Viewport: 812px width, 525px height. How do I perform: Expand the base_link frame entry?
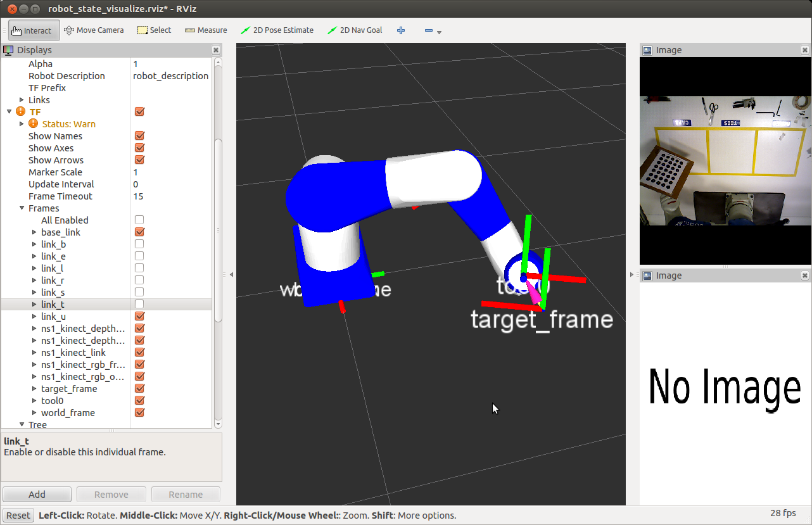34,232
